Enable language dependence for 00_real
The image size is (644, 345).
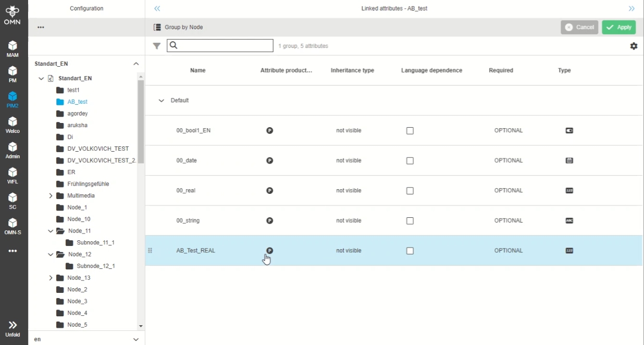410,191
